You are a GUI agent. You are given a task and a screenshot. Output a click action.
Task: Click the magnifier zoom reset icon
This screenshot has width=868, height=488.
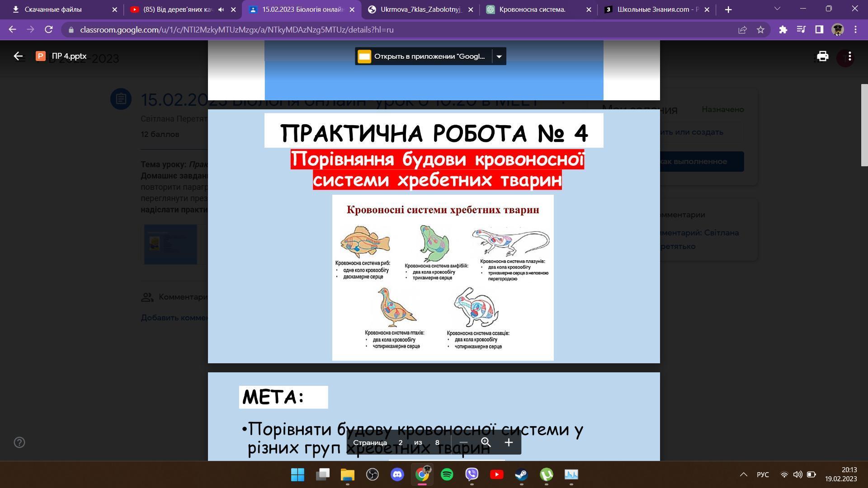click(x=486, y=442)
